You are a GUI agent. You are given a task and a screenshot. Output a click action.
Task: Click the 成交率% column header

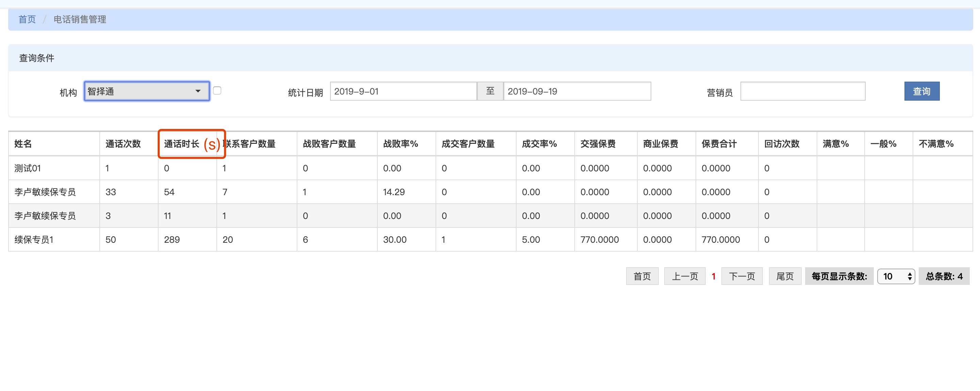click(539, 143)
